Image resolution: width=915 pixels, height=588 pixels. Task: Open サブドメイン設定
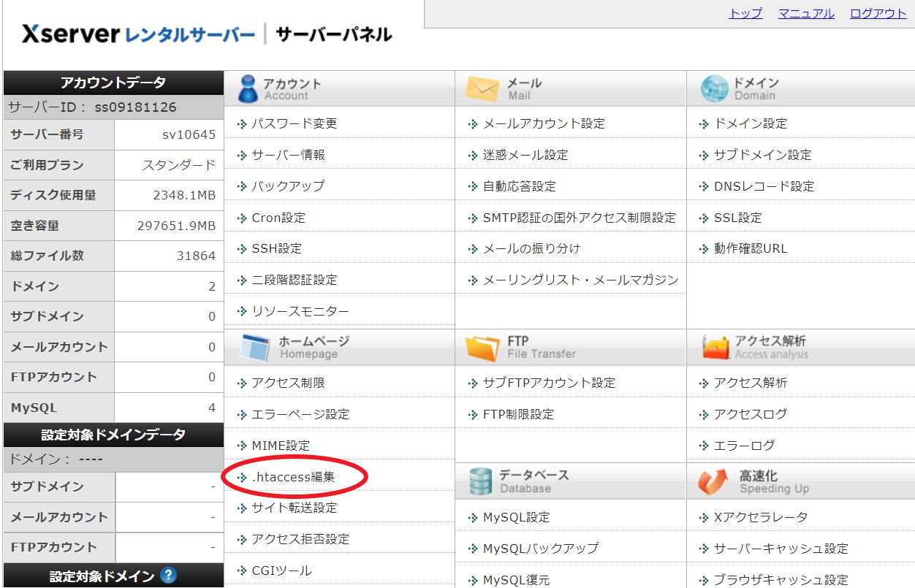click(x=763, y=155)
